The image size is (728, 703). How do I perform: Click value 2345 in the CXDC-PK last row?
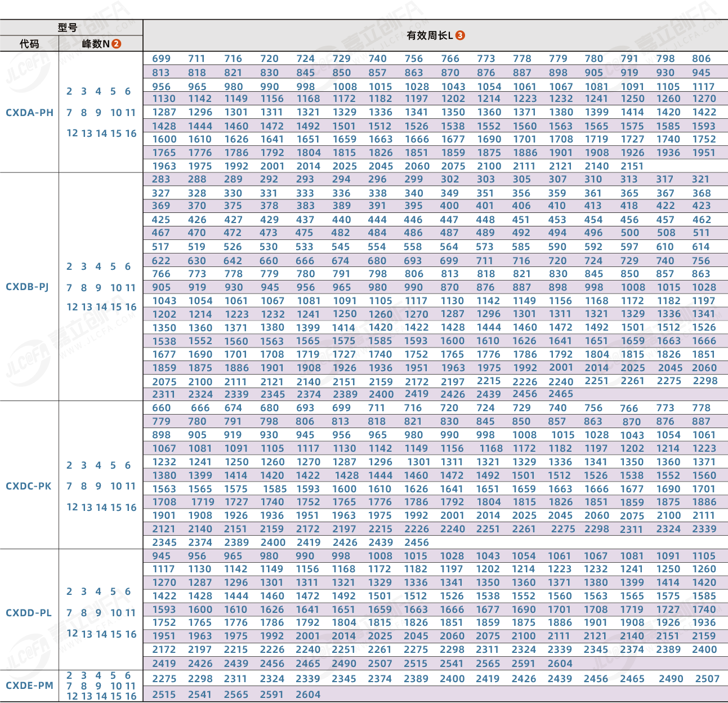tap(164, 542)
